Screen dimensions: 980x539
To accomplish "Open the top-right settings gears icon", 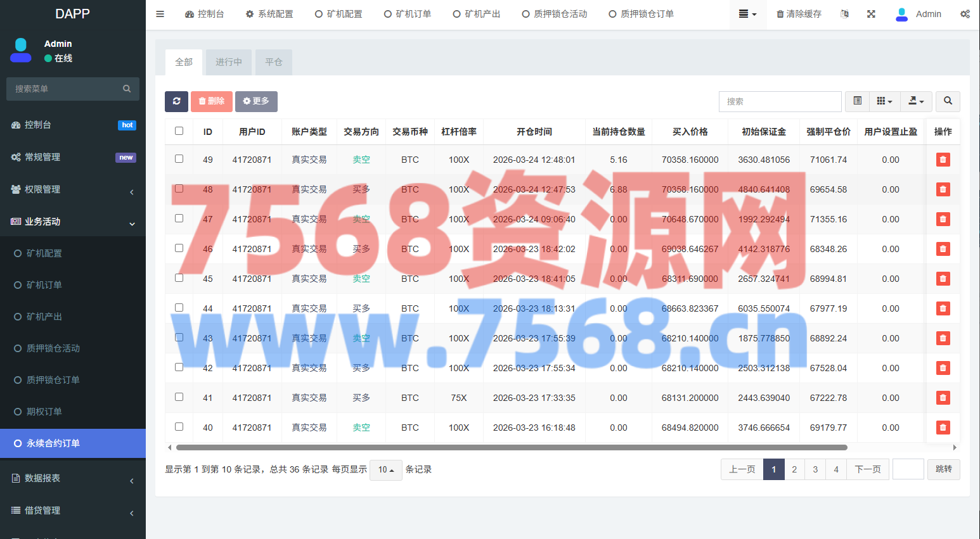I will [964, 14].
